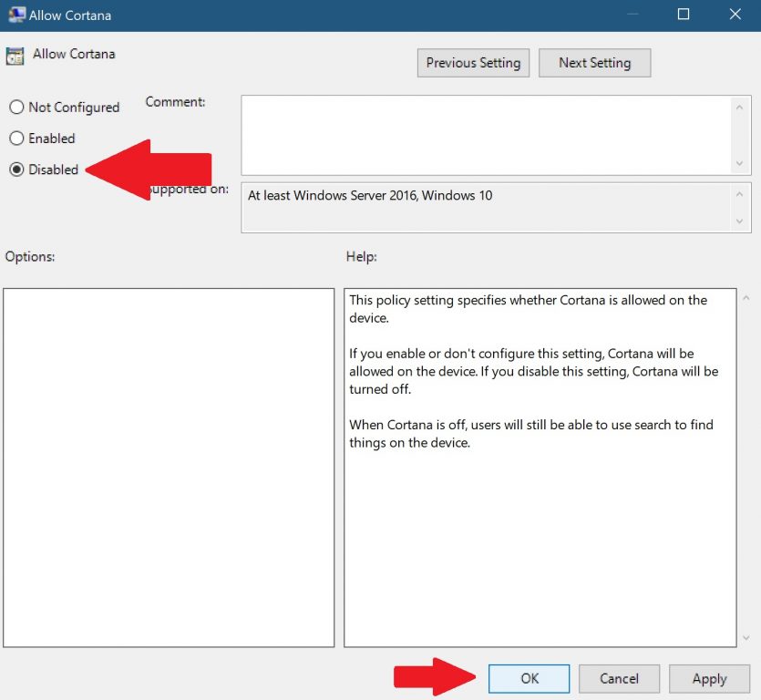
Task: Go to Next Setting
Action: (x=594, y=63)
